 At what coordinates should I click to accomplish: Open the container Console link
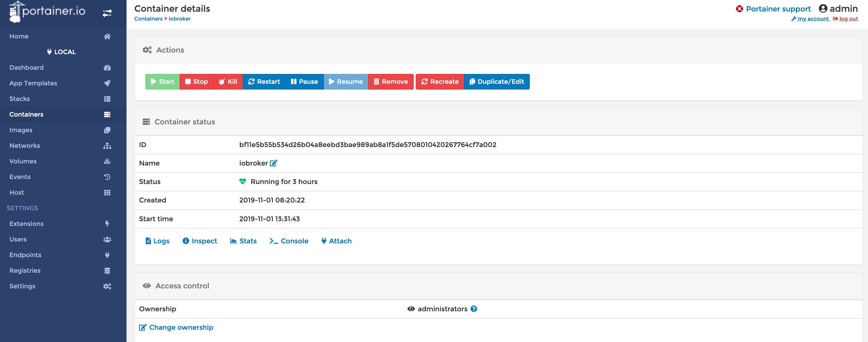pyautogui.click(x=289, y=241)
